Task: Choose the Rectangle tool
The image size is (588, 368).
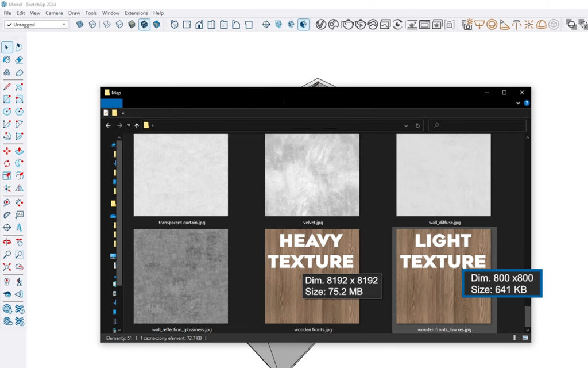Action: 7,99
